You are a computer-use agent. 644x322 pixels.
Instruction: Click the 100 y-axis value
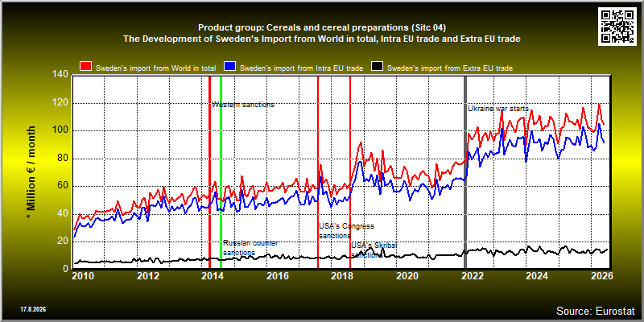(x=60, y=131)
